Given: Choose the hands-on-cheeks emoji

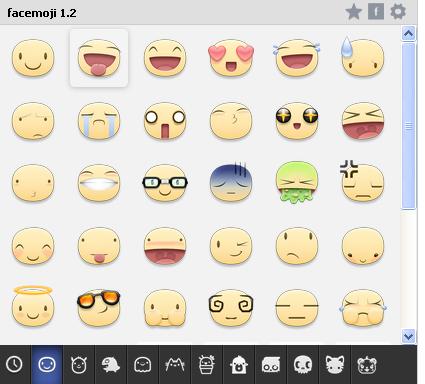Looking at the screenshot, I should (165, 308).
